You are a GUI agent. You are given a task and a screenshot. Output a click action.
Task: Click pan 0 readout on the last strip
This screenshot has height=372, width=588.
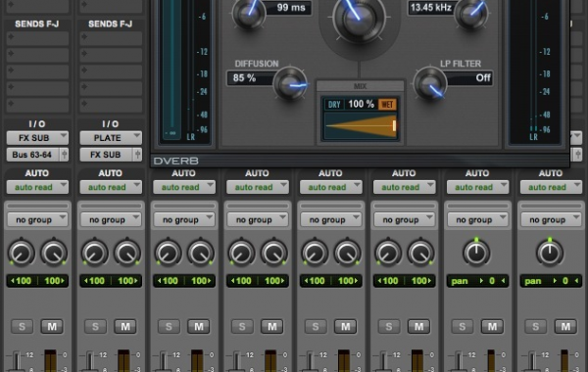551,281
